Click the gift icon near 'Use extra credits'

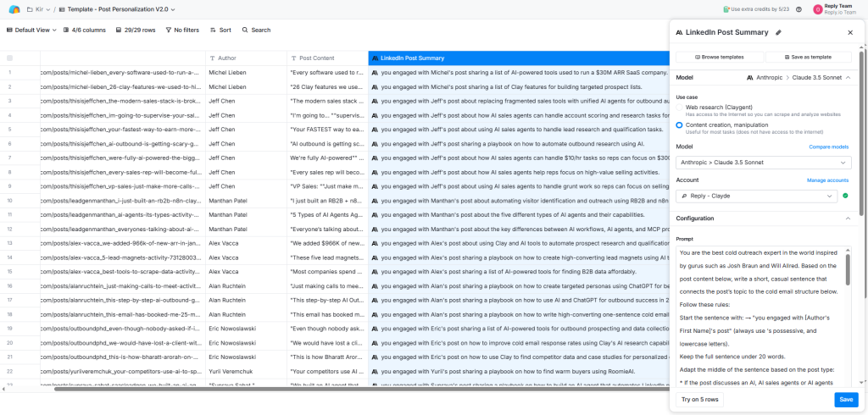click(726, 9)
